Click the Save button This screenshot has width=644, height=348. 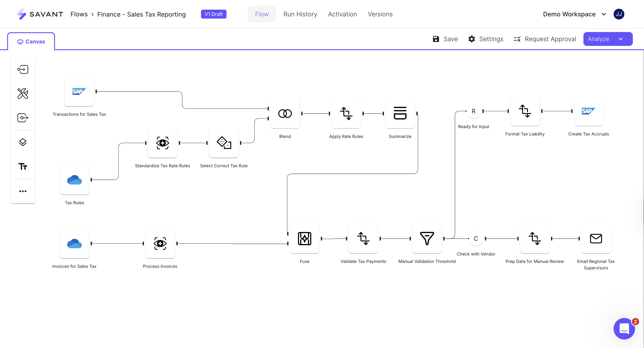coord(445,39)
